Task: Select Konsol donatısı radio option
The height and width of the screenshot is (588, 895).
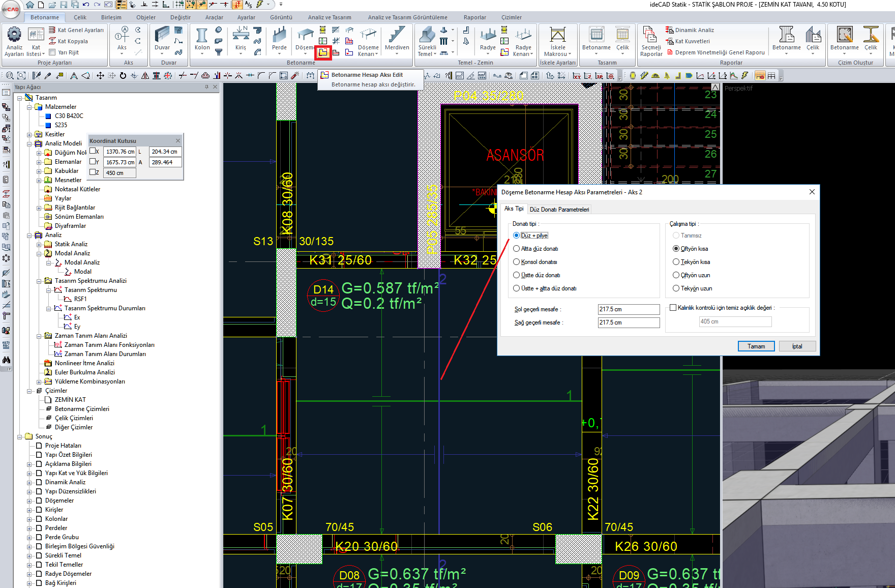Action: click(535, 262)
